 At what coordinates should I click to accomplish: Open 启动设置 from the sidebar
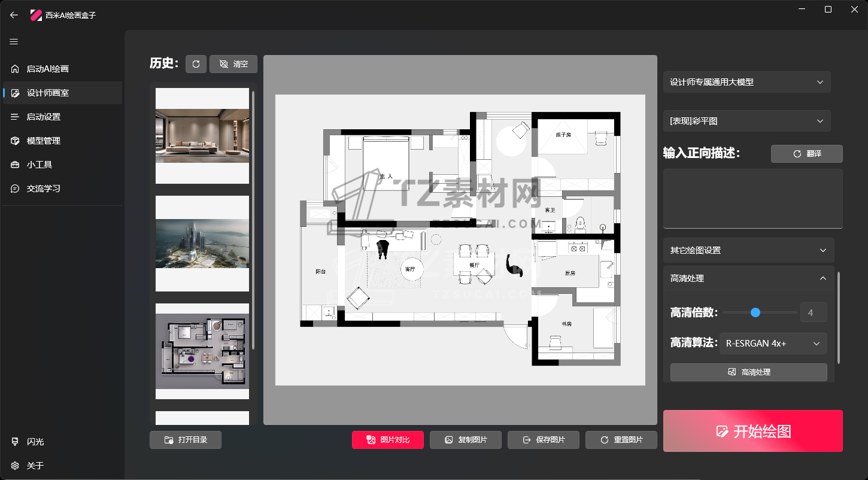[x=63, y=117]
